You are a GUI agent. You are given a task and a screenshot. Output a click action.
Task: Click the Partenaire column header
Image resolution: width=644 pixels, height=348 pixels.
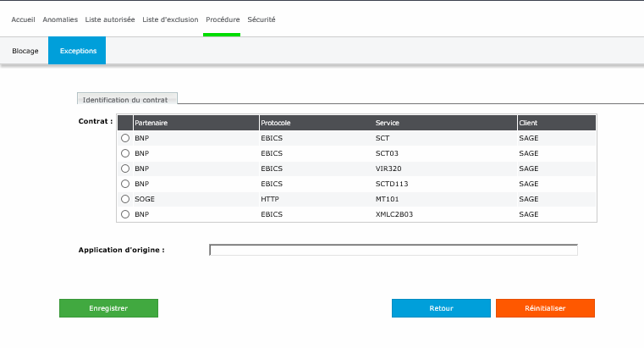(195, 123)
